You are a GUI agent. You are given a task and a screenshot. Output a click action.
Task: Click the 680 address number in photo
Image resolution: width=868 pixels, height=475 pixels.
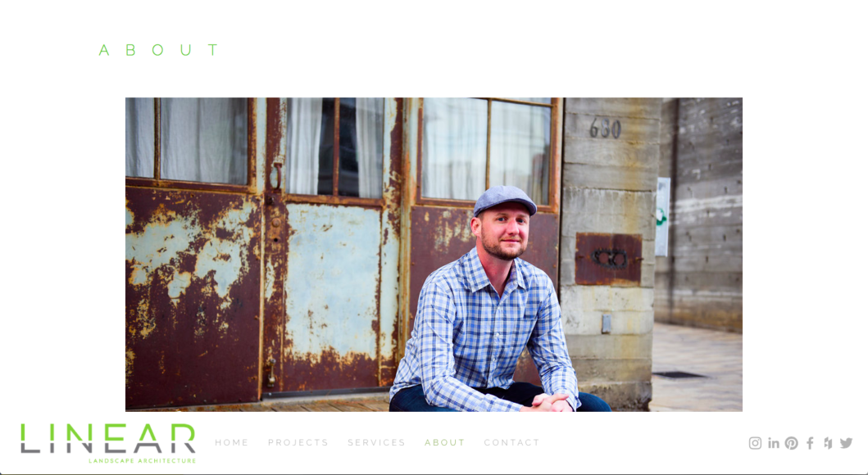pyautogui.click(x=605, y=129)
